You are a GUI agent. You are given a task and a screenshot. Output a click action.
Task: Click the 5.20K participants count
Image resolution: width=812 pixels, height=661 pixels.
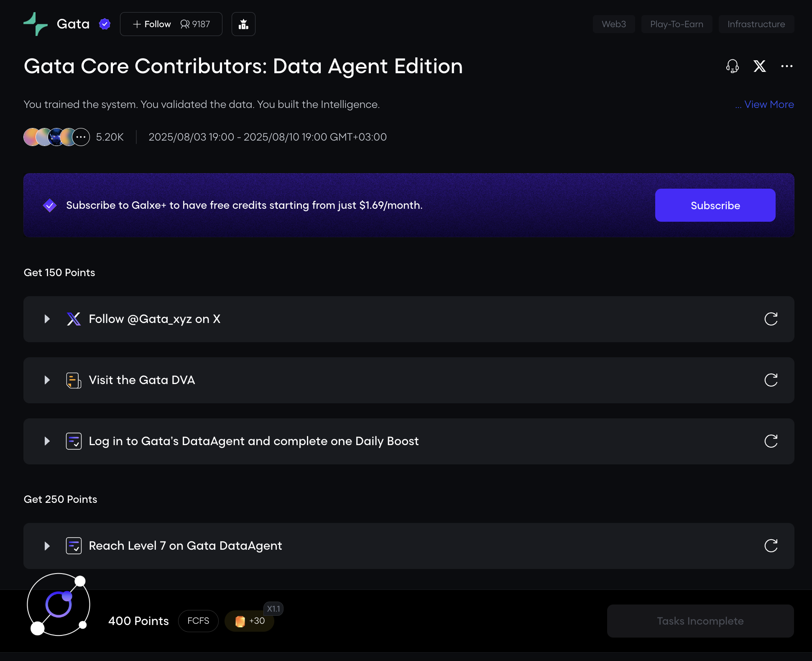tap(110, 137)
